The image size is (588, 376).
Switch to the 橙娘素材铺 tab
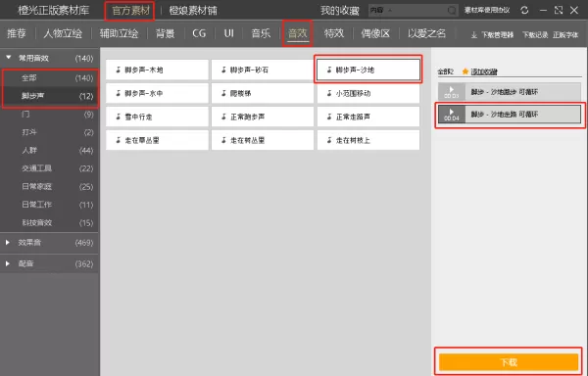coord(193,11)
